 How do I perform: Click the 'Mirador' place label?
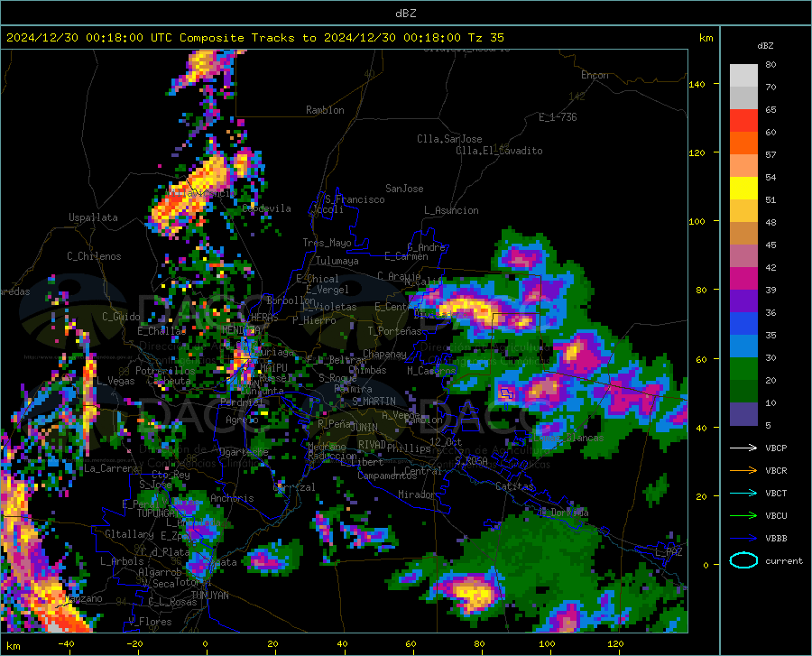(x=417, y=495)
